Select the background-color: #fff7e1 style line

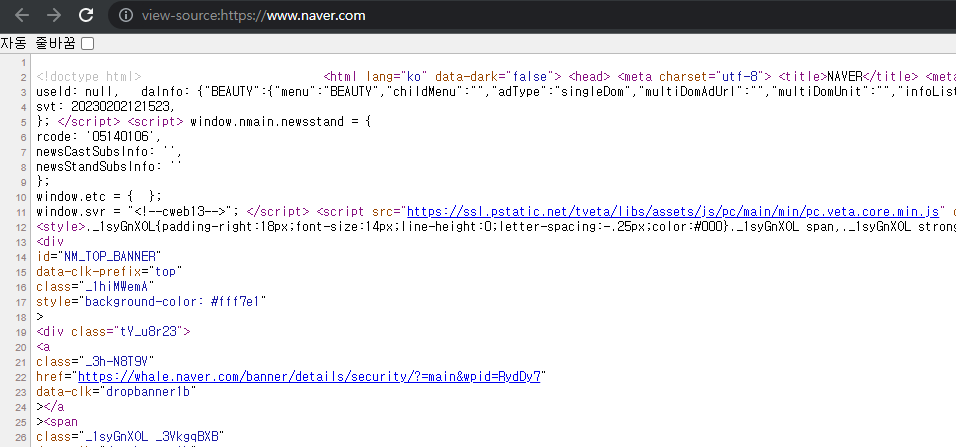(x=152, y=301)
